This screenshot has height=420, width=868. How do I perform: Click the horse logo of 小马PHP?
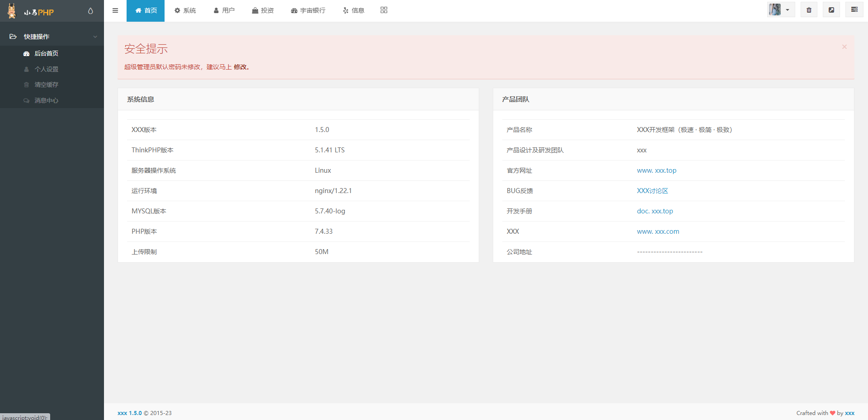12,11
